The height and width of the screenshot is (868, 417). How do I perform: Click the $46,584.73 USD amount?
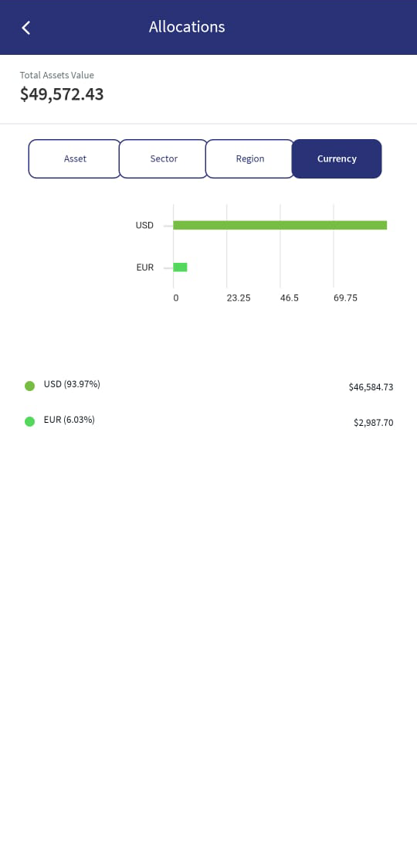pos(371,387)
